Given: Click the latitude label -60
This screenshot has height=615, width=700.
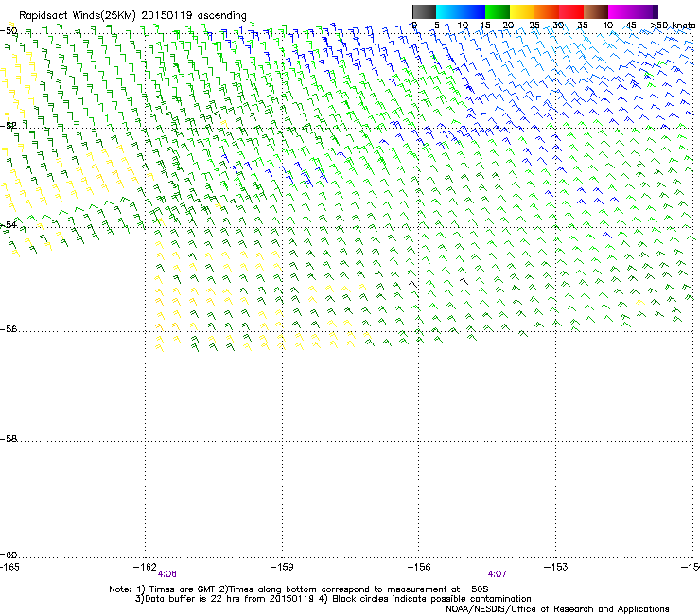Looking at the screenshot, I should point(9,554).
